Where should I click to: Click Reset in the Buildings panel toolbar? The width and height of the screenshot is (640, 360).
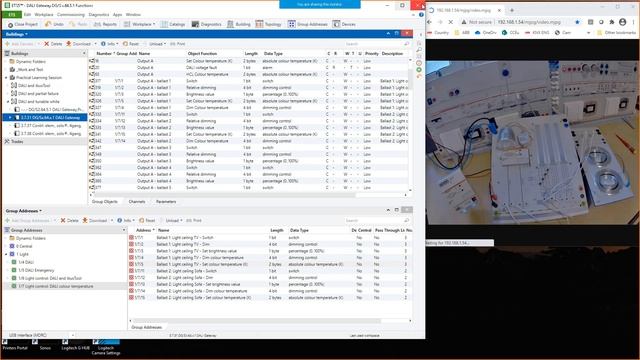click(x=131, y=44)
